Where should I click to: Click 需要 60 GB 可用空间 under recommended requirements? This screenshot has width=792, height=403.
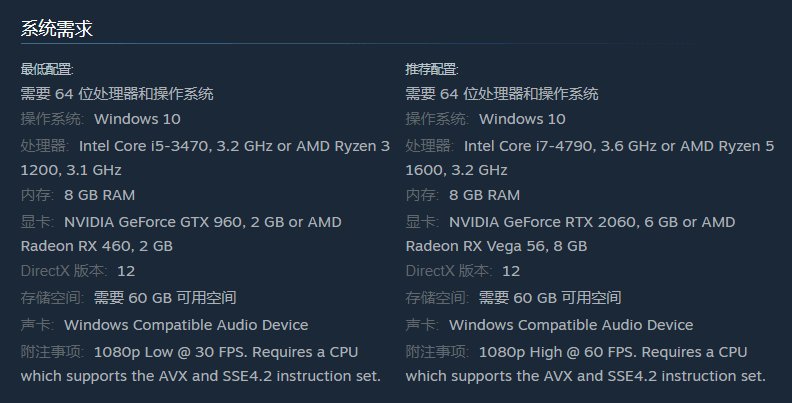pyautogui.click(x=550, y=298)
